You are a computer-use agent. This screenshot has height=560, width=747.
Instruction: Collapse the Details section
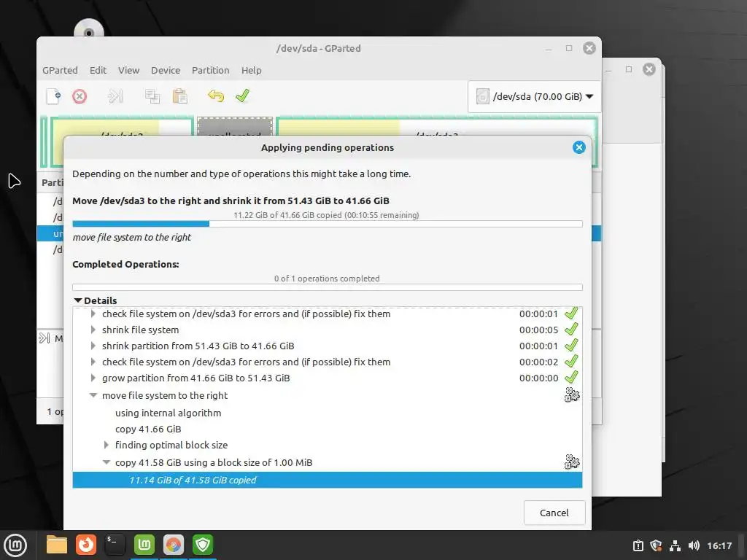tap(78, 300)
